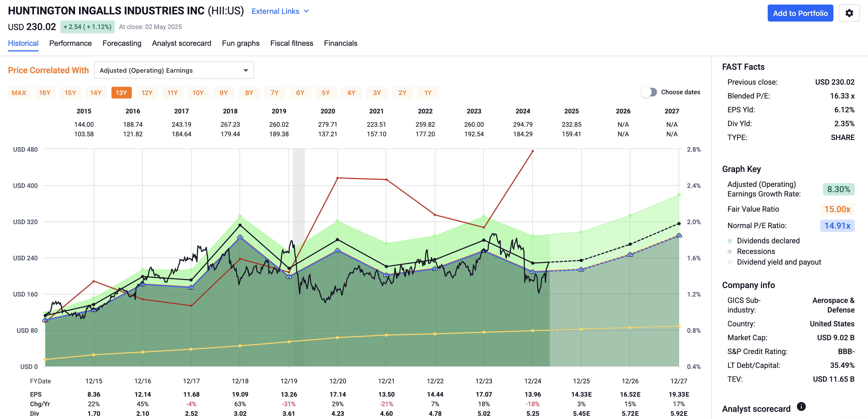Select the 10Y time range
This screenshot has height=419, width=868.
click(198, 92)
